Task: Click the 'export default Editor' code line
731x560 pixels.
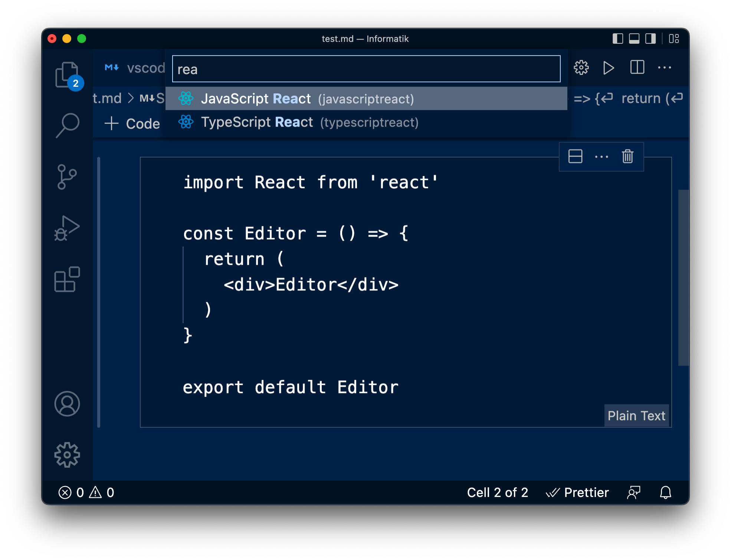Action: click(291, 387)
